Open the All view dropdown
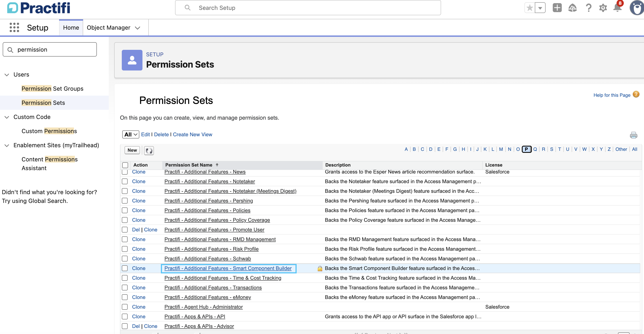This screenshot has width=644, height=334. pos(131,134)
